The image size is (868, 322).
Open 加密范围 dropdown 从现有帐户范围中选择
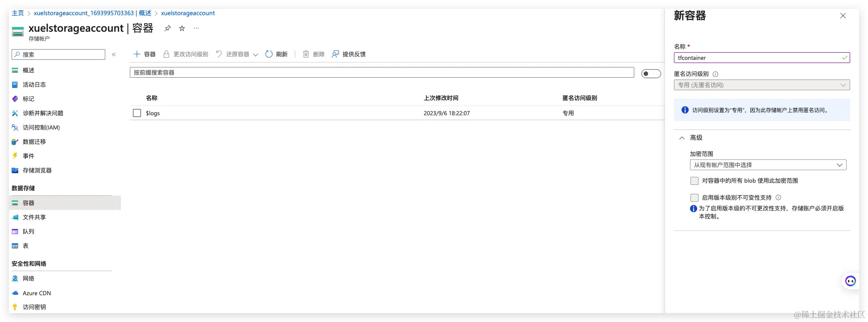[x=768, y=165]
